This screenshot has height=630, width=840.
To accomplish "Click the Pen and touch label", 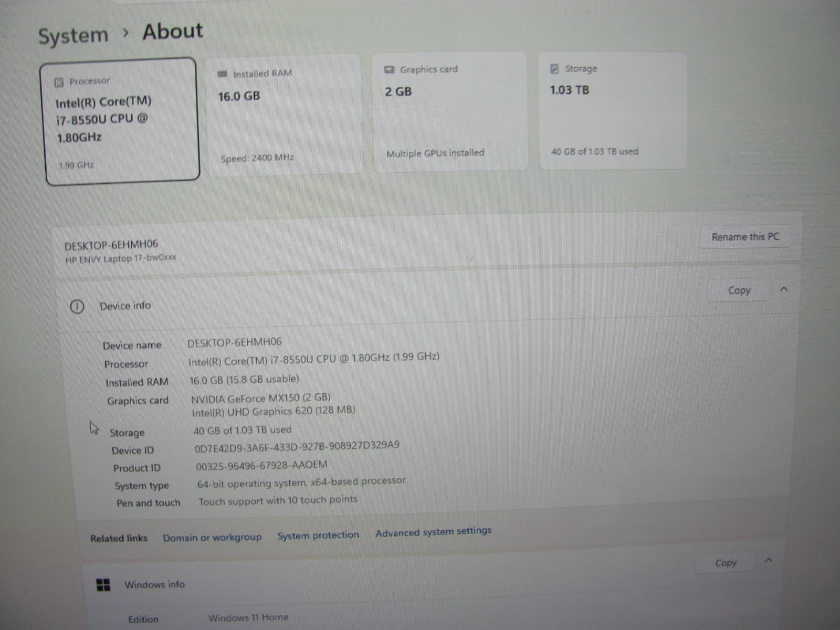I will pyautogui.click(x=148, y=503).
